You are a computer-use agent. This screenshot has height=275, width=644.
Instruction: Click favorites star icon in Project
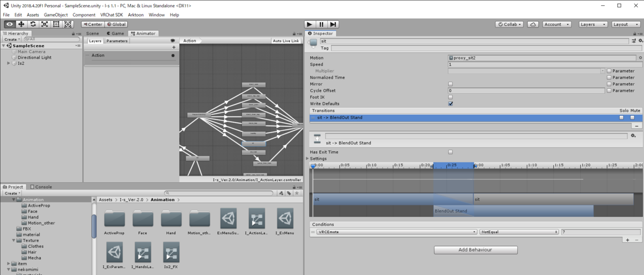(296, 193)
